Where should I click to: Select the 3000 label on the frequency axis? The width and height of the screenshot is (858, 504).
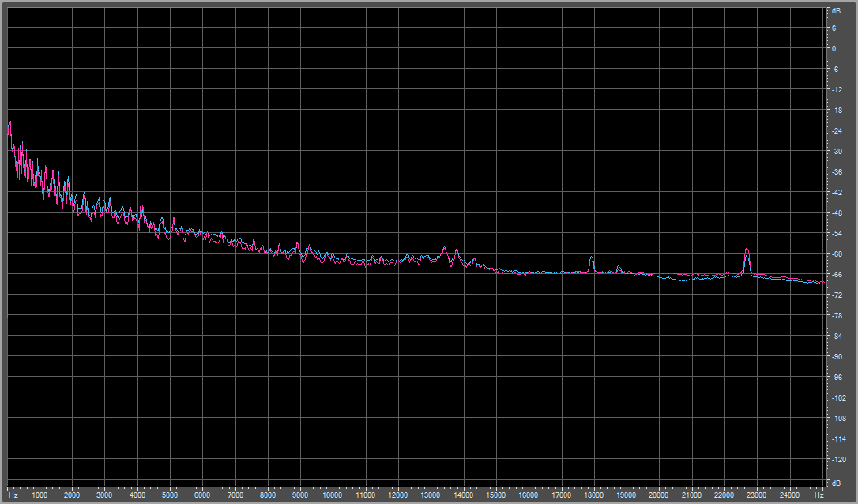pyautogui.click(x=104, y=495)
